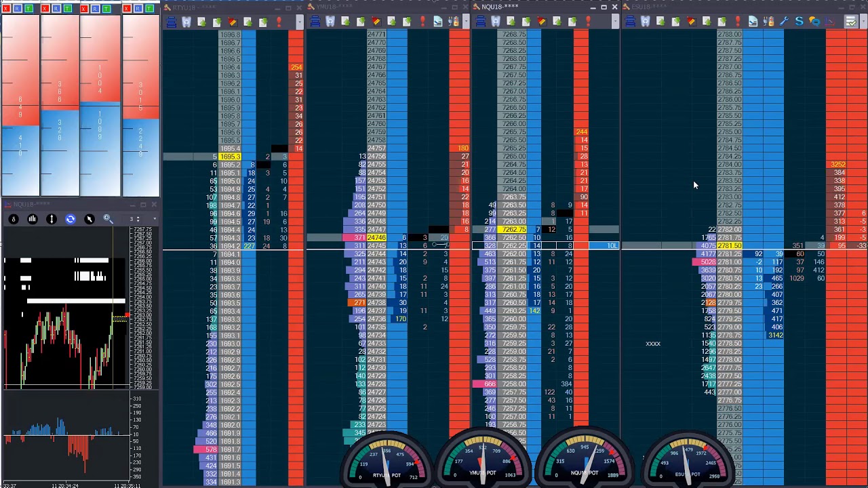Click the stepper showing 3 in chart toolbar
The image size is (868, 488).
coord(135,219)
